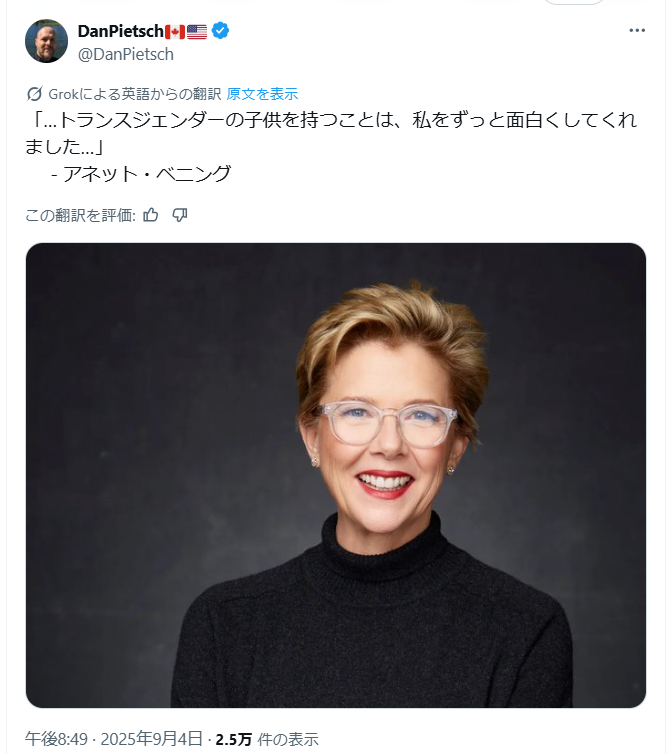Image resolution: width=667 pixels, height=754 pixels.
Task: Click the blue verified checkmark badge
Action: [220, 31]
